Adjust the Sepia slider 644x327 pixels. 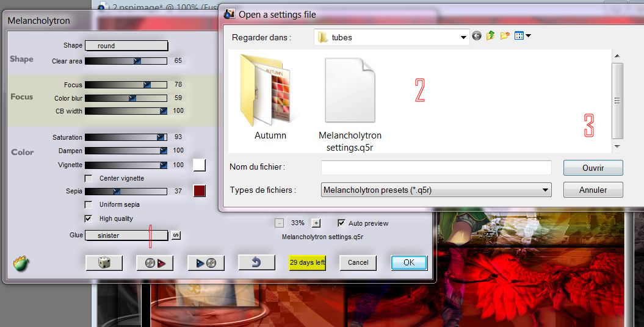pos(126,191)
